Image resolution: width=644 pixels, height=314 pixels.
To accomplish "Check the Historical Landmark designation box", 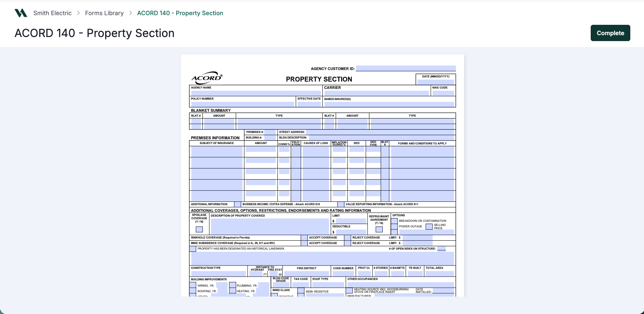I will pyautogui.click(x=193, y=249).
